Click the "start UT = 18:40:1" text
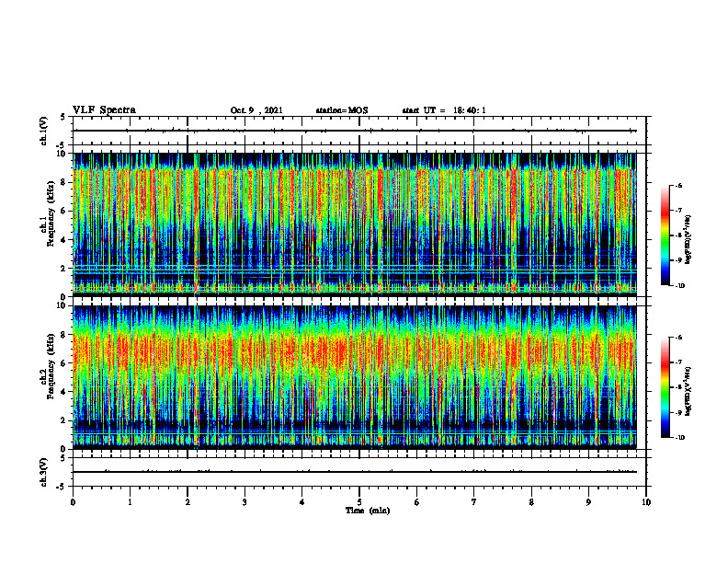728x563 pixels. (x=444, y=110)
